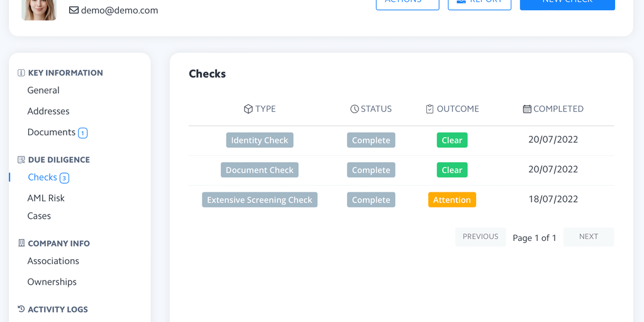
Task: Click the Outcome column clipboard icon
Action: (x=430, y=109)
